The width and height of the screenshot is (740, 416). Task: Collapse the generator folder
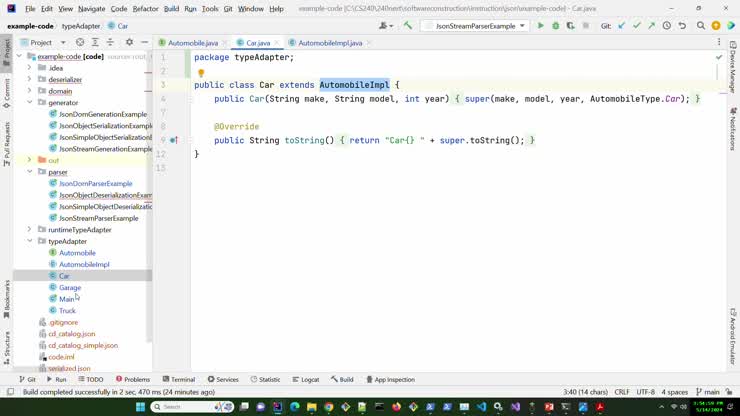coord(29,102)
